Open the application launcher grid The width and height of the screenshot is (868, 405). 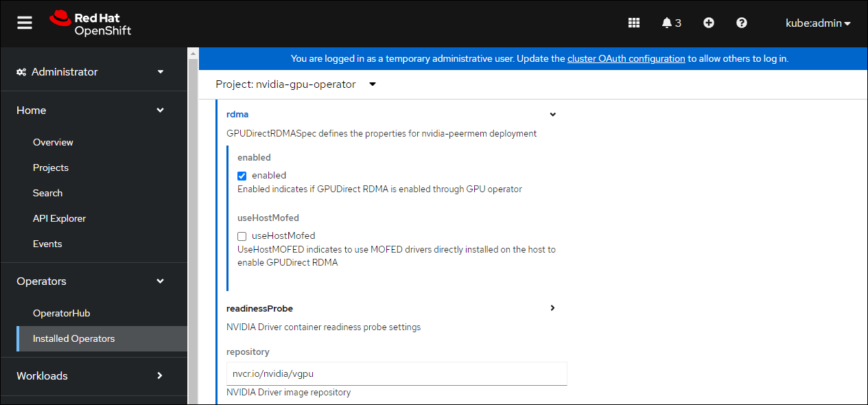(634, 23)
